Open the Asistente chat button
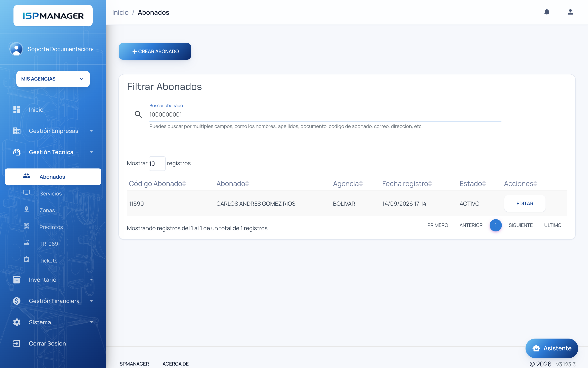This screenshot has height=368, width=588. point(551,348)
